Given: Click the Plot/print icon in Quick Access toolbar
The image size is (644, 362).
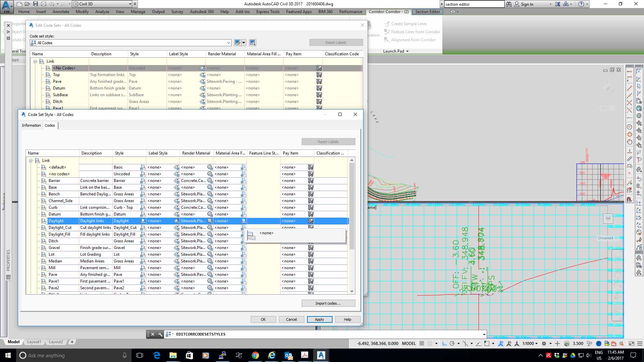Looking at the screenshot, I should pos(44,4).
